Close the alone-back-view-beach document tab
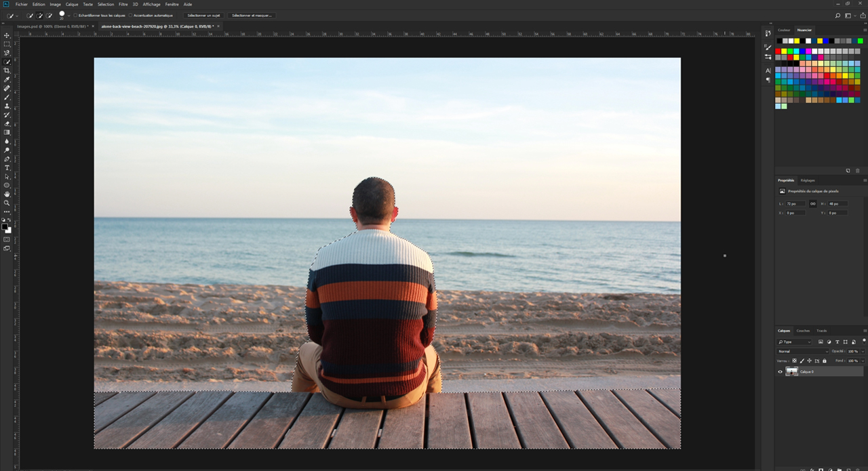This screenshot has width=868, height=471. 218,26
